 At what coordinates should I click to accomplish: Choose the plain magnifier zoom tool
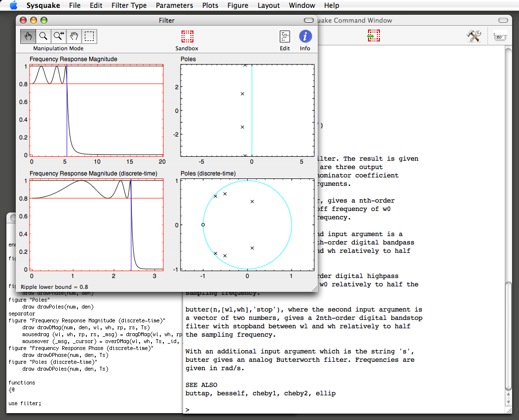pos(43,36)
